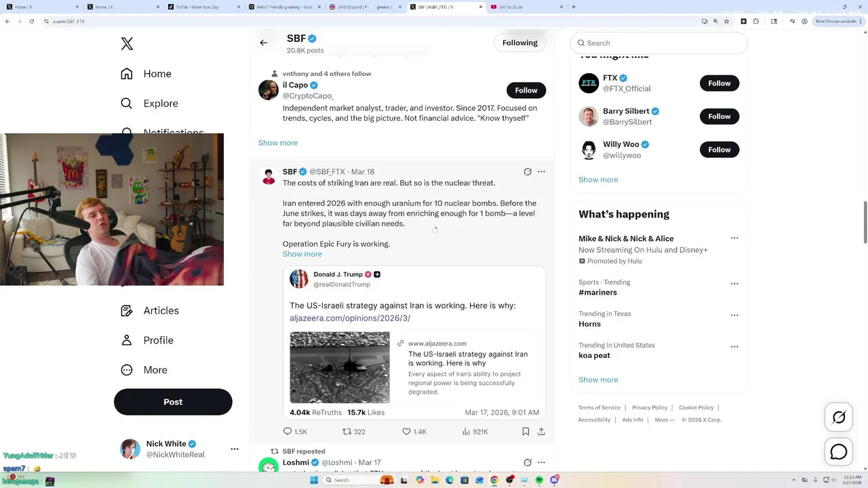The width and height of the screenshot is (868, 488).
Task: Open the Cookie Policy link
Action: (x=696, y=407)
